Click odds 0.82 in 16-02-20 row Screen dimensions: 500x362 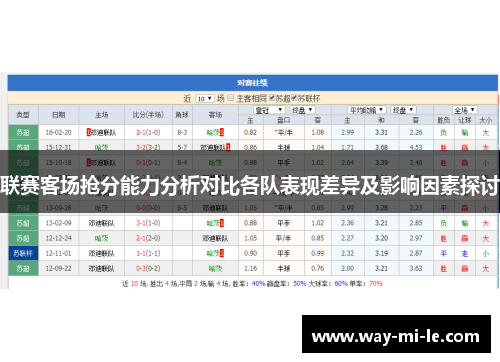tap(251, 132)
